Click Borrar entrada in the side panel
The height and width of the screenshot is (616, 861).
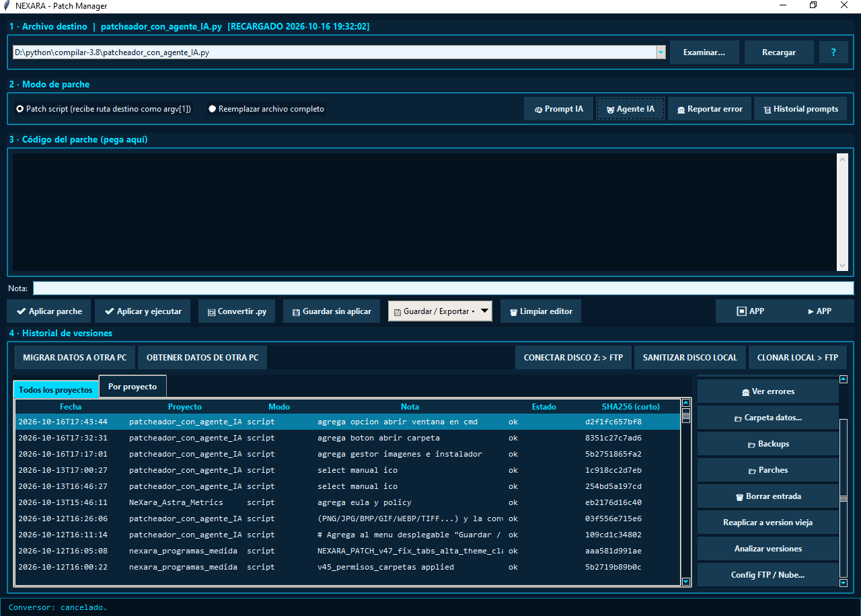[768, 496]
